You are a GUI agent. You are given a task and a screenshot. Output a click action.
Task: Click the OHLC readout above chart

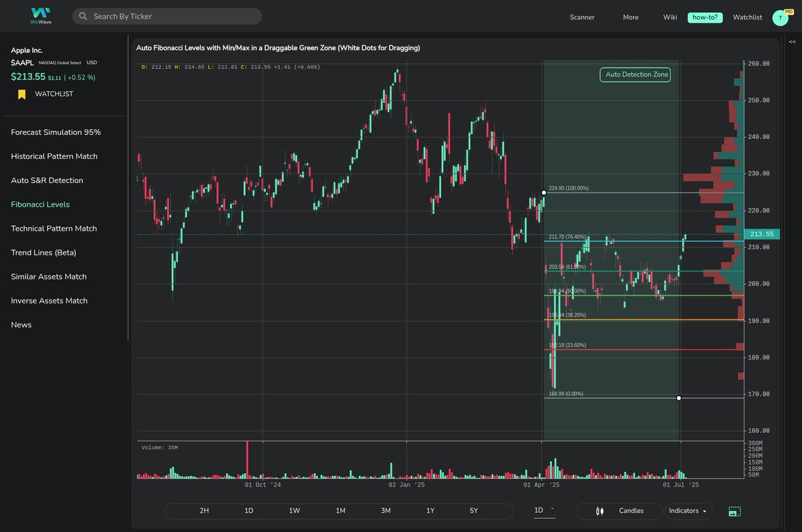pyautogui.click(x=231, y=67)
